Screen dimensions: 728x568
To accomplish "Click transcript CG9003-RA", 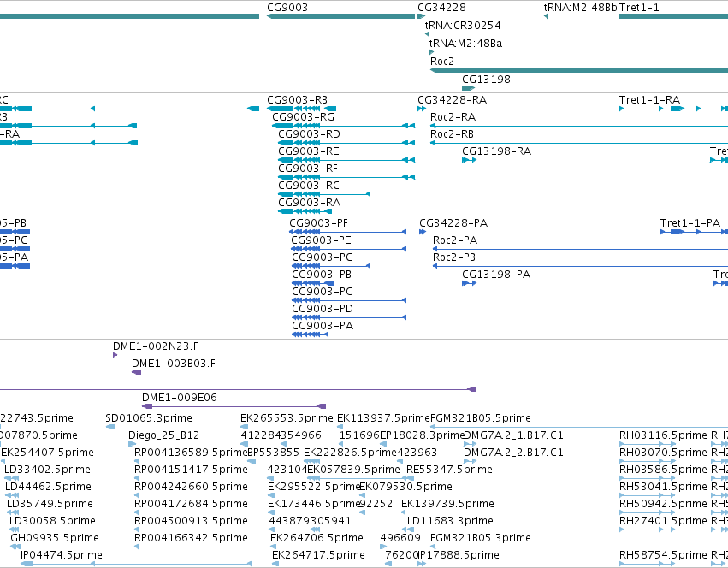I will [x=309, y=203].
